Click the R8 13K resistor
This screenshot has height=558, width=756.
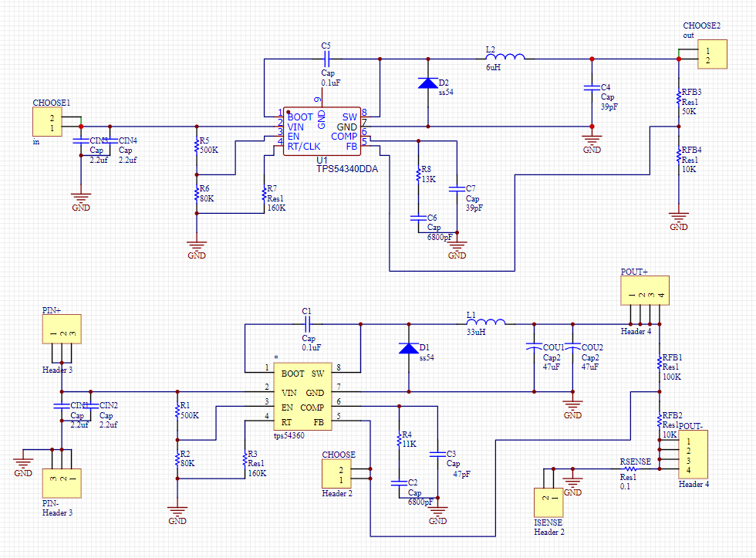(x=418, y=174)
